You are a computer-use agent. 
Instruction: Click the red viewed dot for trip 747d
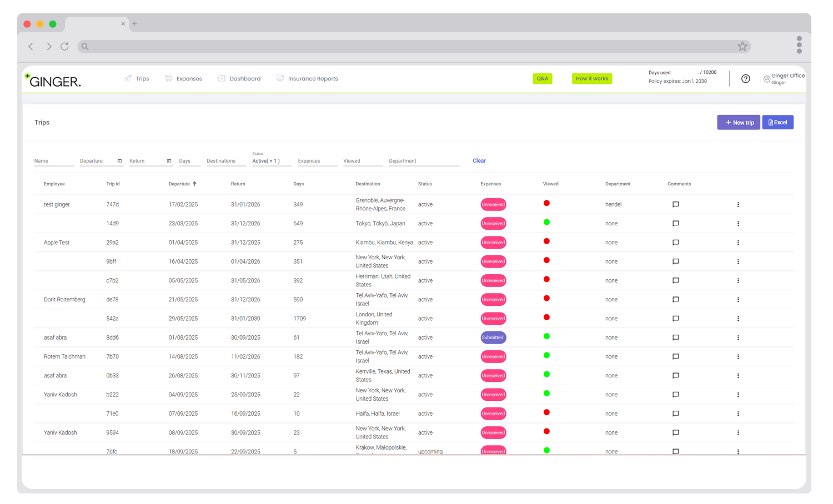tap(546, 203)
